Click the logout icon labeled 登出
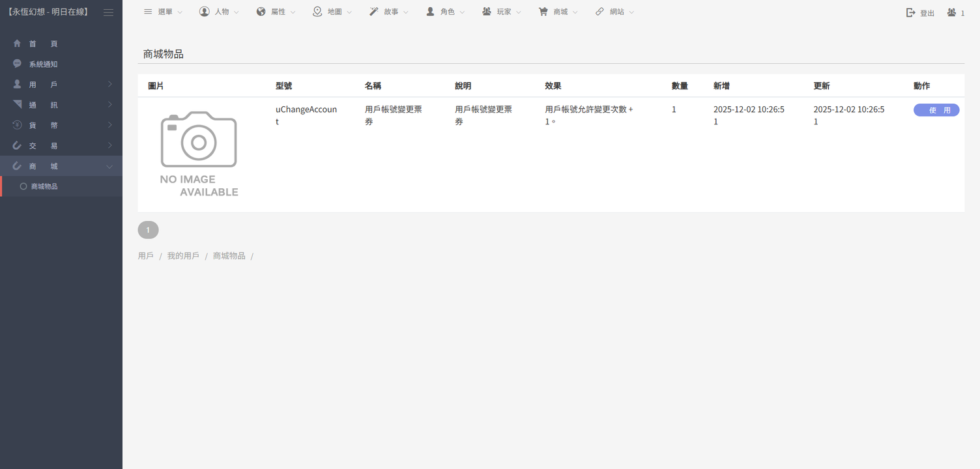Image resolution: width=980 pixels, height=469 pixels. click(911, 12)
